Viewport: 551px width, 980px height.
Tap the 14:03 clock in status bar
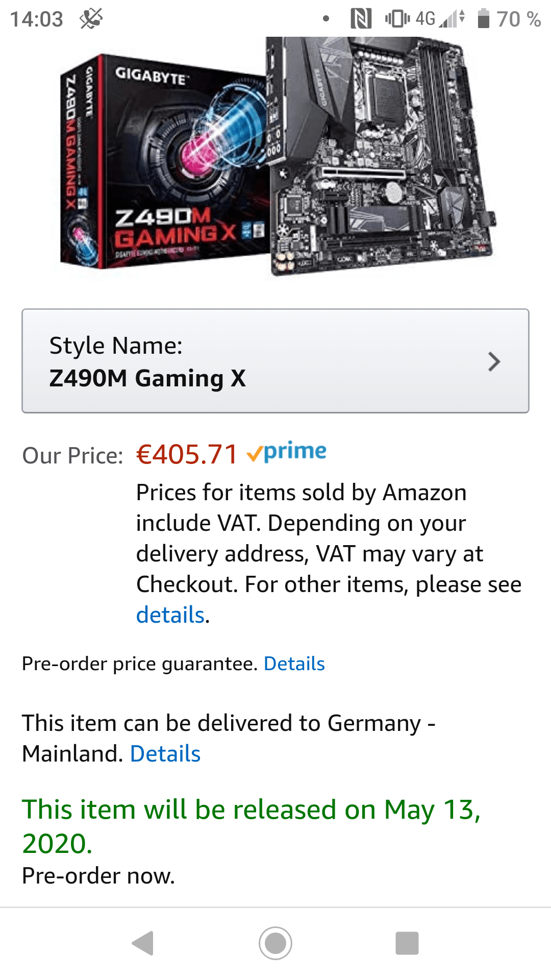(x=37, y=19)
